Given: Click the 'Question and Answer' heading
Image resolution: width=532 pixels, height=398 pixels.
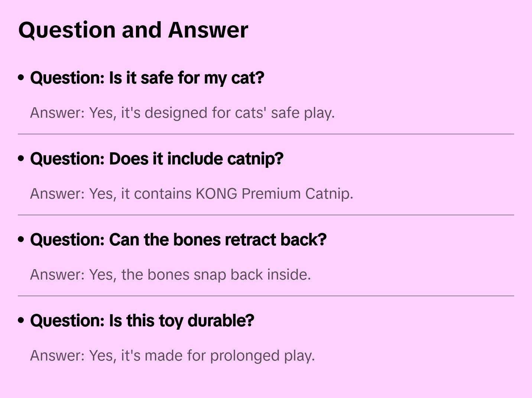Looking at the screenshot, I should (133, 30).
